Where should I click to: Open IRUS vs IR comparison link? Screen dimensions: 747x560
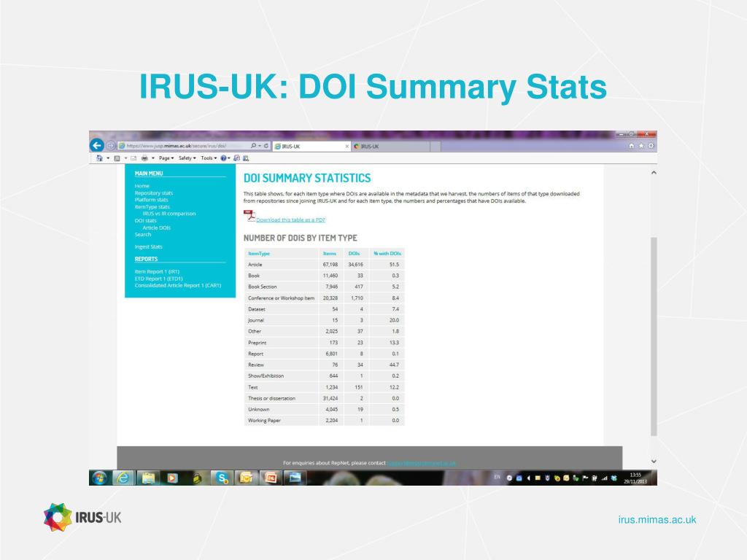(169, 214)
